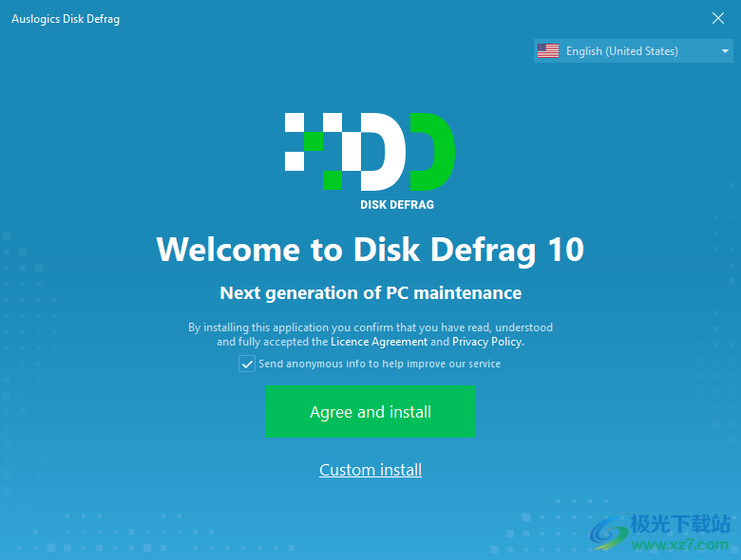Image resolution: width=741 pixels, height=560 pixels.
Task: Uncheck Send anonymous info checkbox
Action: click(x=247, y=364)
